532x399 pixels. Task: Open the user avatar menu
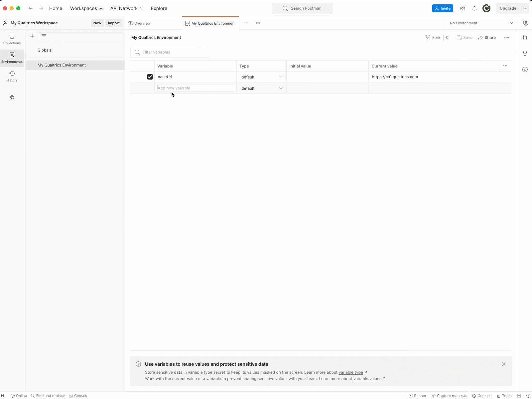point(486,8)
